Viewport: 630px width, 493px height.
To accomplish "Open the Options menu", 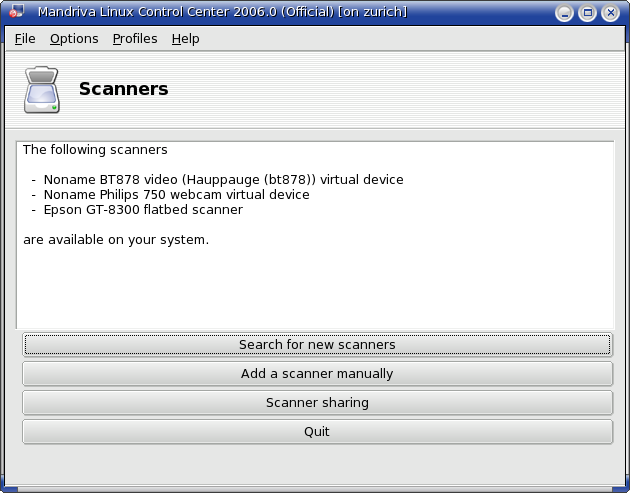I will point(74,39).
